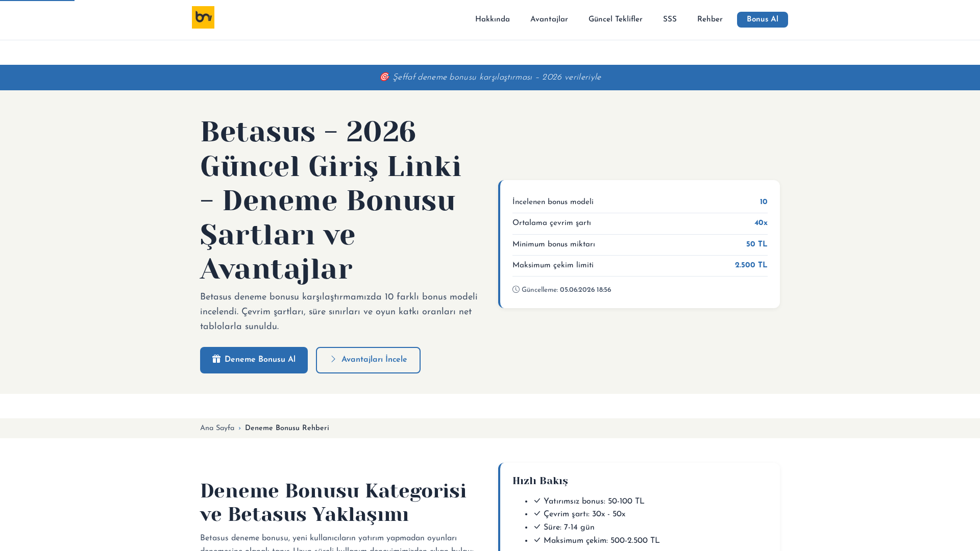Go to the Avantajlar section
Screen dimensions: 980x551
[549, 19]
